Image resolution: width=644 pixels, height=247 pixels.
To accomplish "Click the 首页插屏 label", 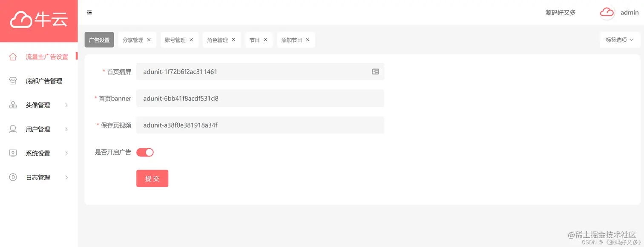I will coord(119,71).
